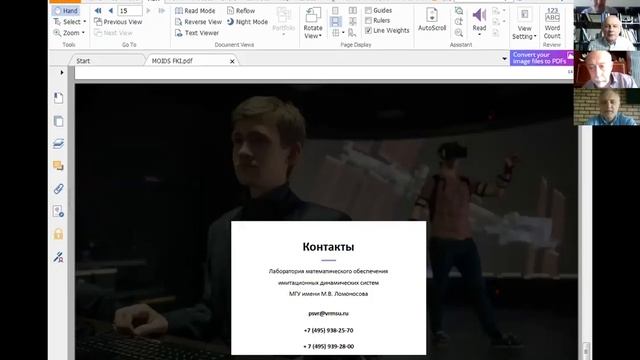Screen dimensions: 640x360
Task: Select the fourth participant video thumbnail
Action: coord(607,107)
